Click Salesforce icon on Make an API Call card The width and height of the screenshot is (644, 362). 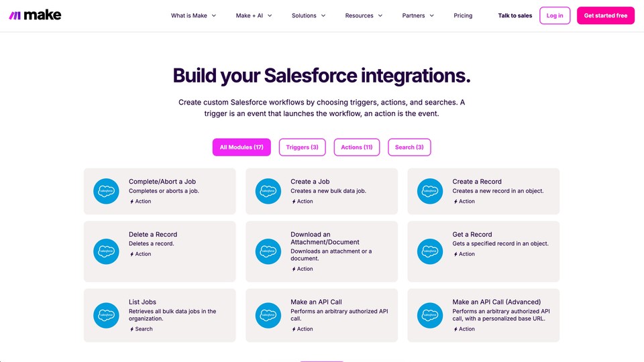tap(268, 315)
